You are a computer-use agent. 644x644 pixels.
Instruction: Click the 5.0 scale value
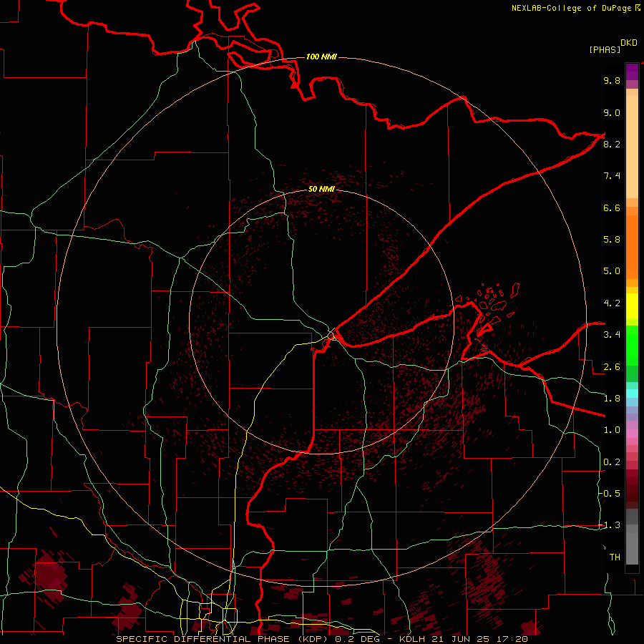coord(612,271)
